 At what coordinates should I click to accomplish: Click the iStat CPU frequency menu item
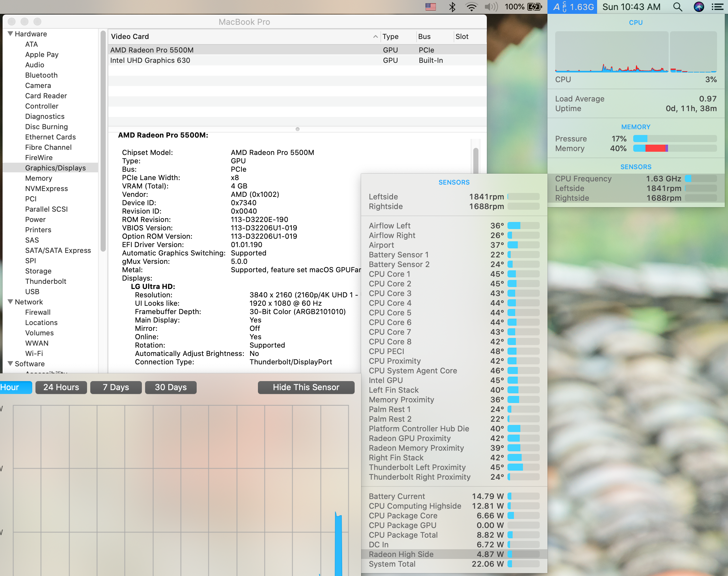click(x=572, y=7)
